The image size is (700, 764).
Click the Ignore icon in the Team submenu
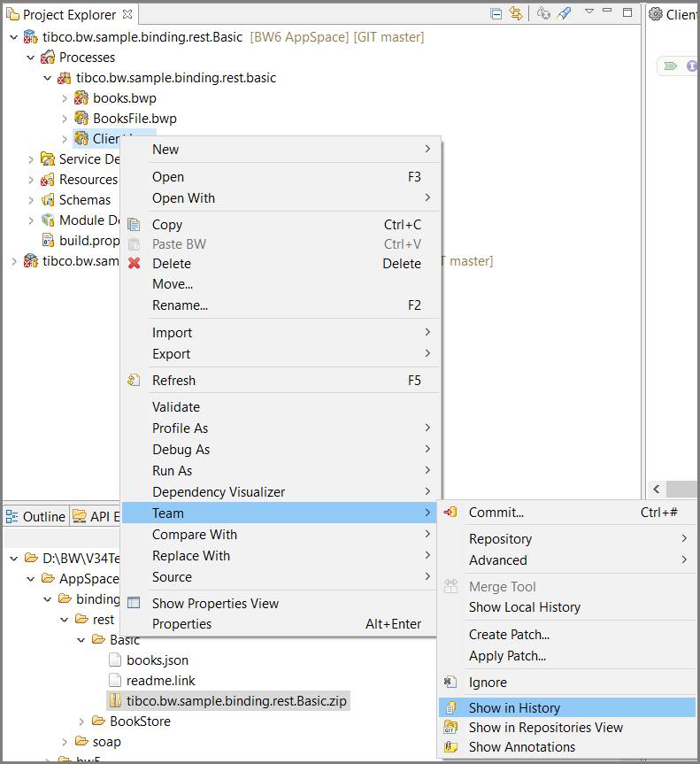(450, 683)
